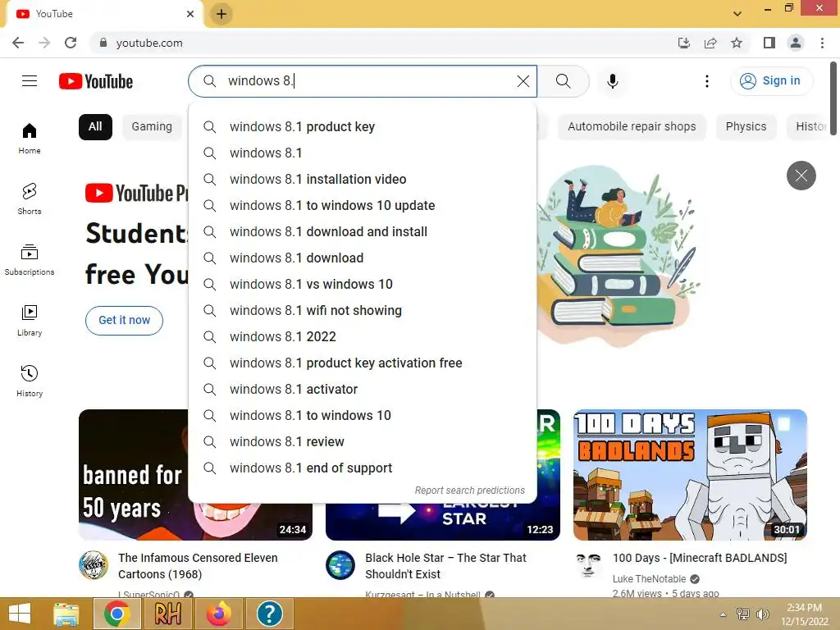This screenshot has height=630, width=840.
Task: Choose the plain windows 8.1 suggestion
Action: 363,153
